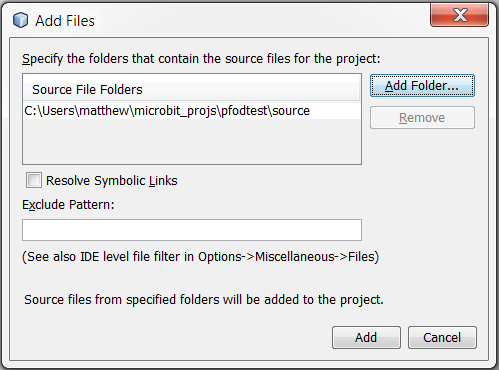The height and width of the screenshot is (370, 499).
Task: Dismiss the dialog with Cancel
Action: coord(442,337)
